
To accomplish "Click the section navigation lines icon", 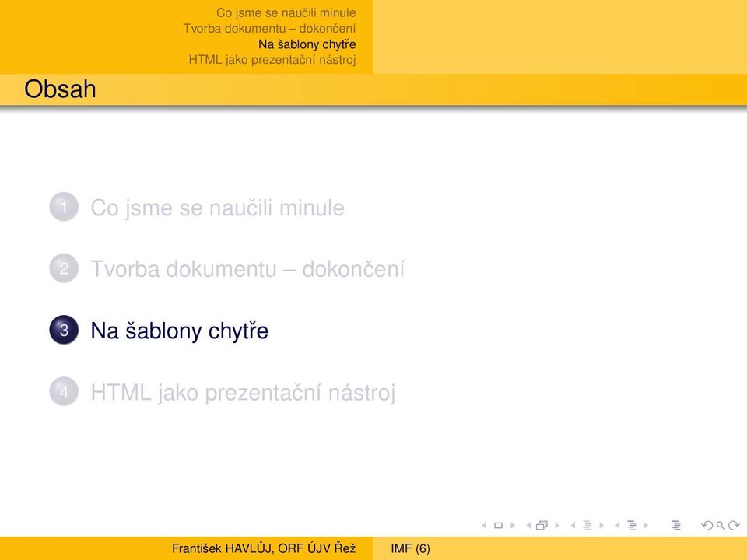I will click(632, 526).
